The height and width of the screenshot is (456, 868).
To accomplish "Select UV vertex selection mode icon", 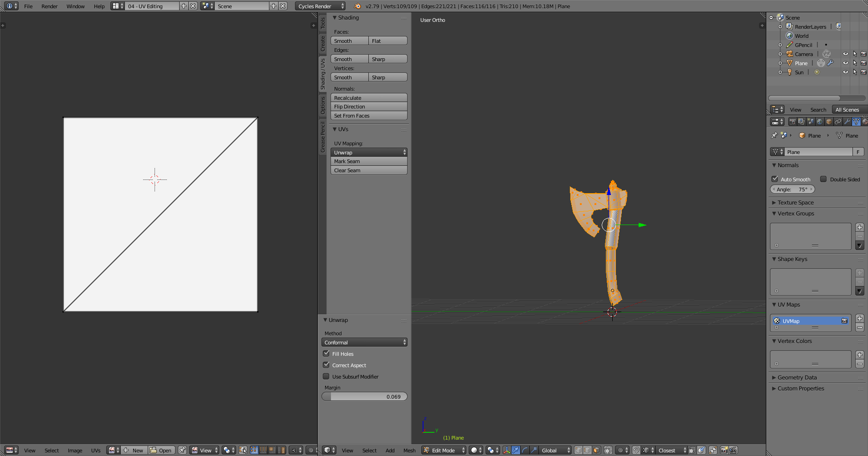I will point(254,450).
